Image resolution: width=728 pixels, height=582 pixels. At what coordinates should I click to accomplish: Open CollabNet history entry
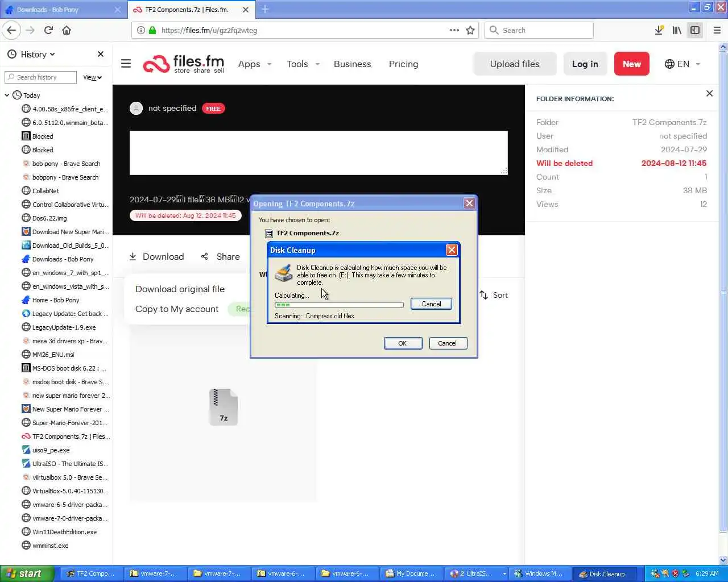(40, 191)
